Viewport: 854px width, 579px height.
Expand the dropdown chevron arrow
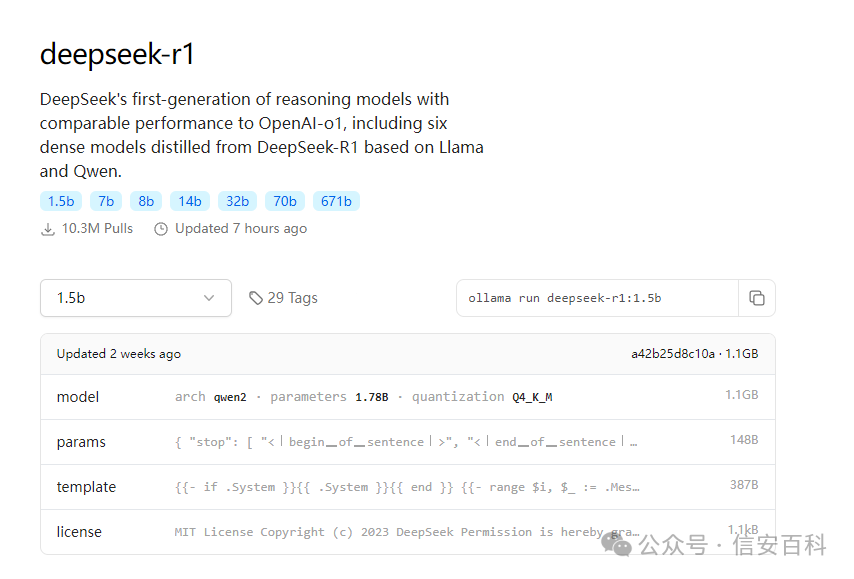[x=209, y=298]
